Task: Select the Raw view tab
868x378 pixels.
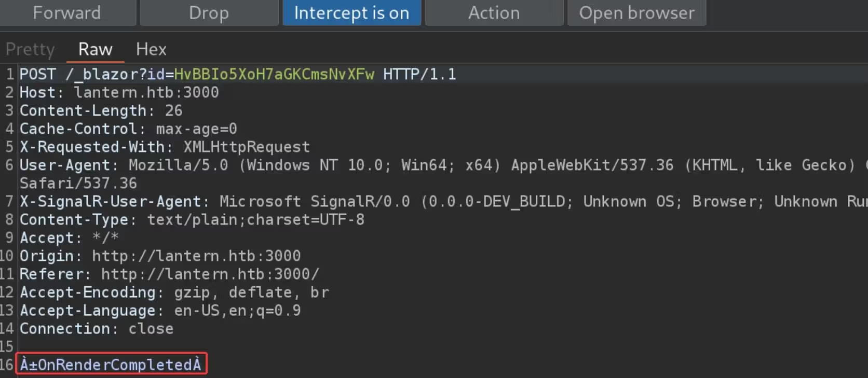Action: (95, 49)
